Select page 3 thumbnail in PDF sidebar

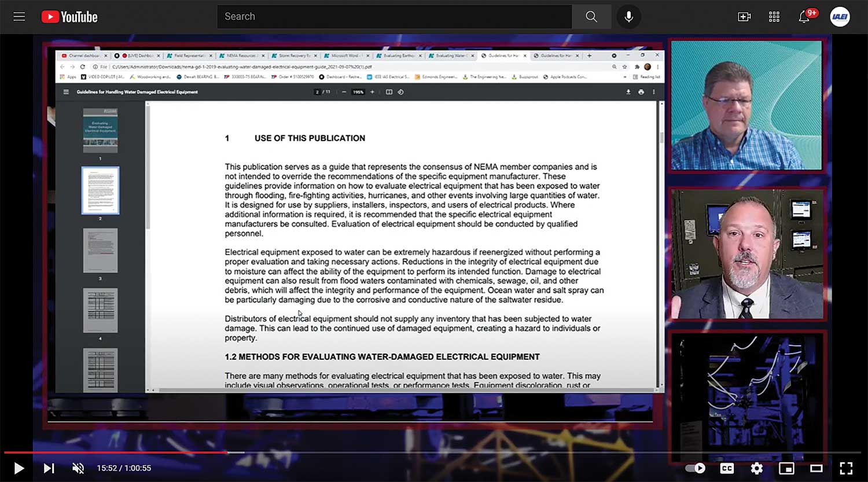pyautogui.click(x=100, y=250)
